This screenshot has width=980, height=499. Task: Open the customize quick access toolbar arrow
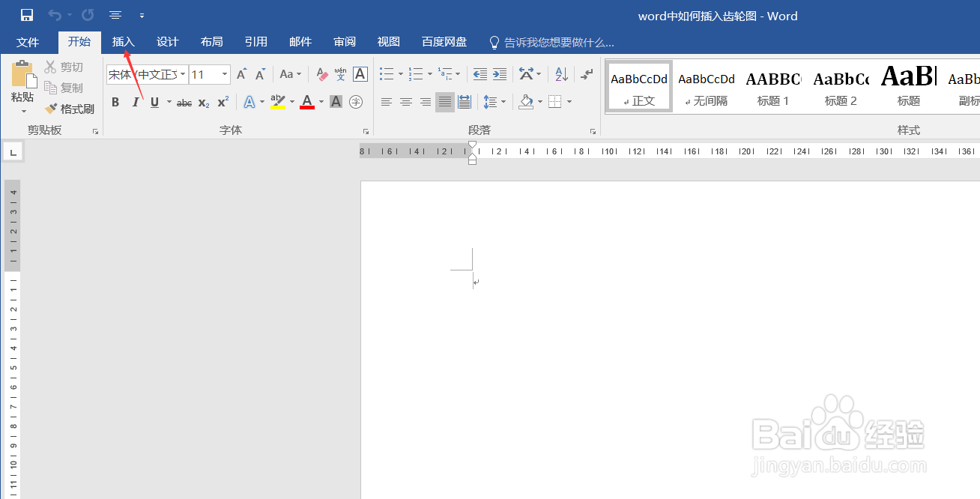click(x=142, y=15)
